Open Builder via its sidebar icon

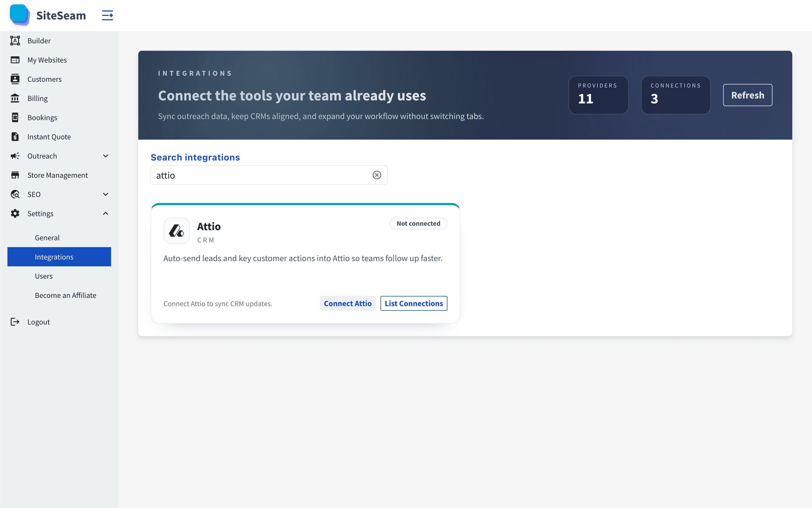click(x=15, y=41)
